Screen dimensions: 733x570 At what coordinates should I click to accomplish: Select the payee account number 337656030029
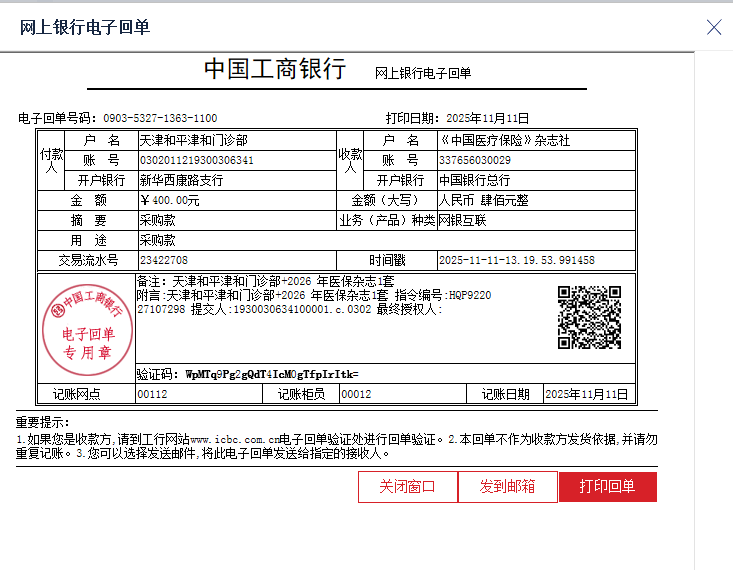(474, 160)
